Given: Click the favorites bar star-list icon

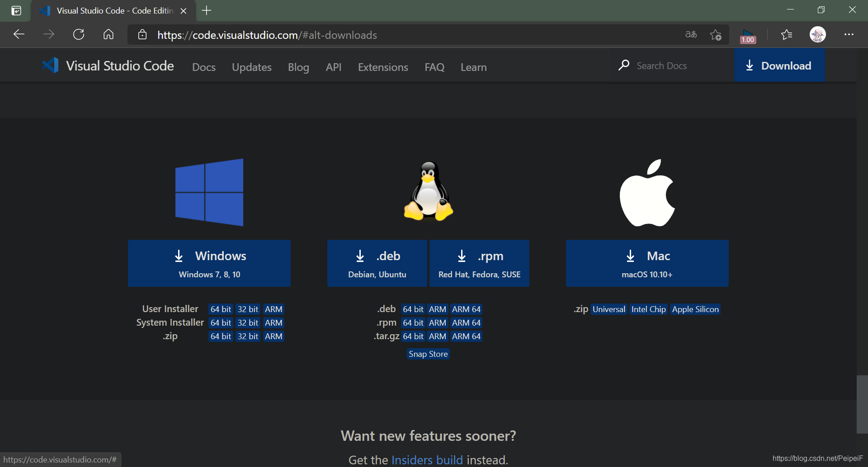Looking at the screenshot, I should tap(786, 34).
